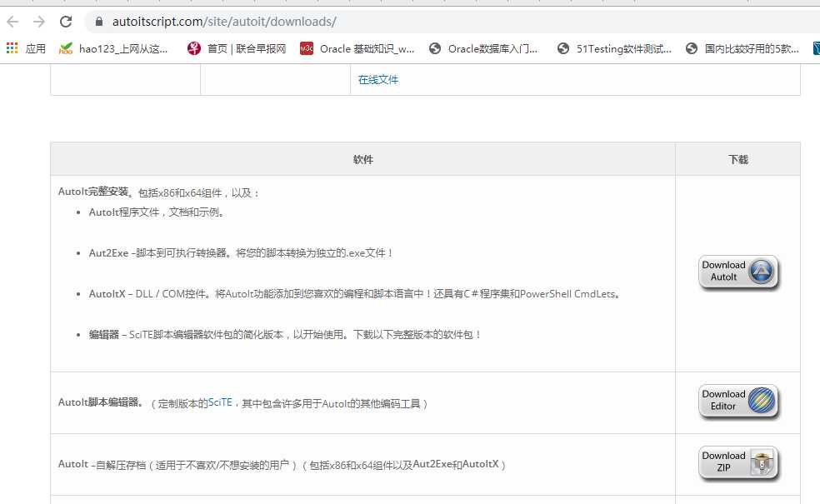
Task: Reload the page with the refresh icon
Action: [x=66, y=22]
